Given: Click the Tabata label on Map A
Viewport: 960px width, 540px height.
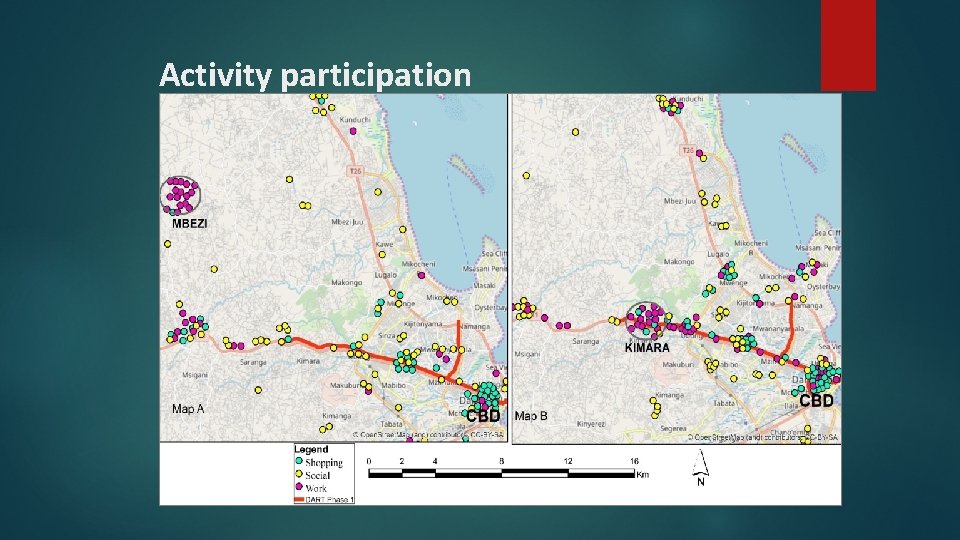Looking at the screenshot, I should (x=392, y=424).
